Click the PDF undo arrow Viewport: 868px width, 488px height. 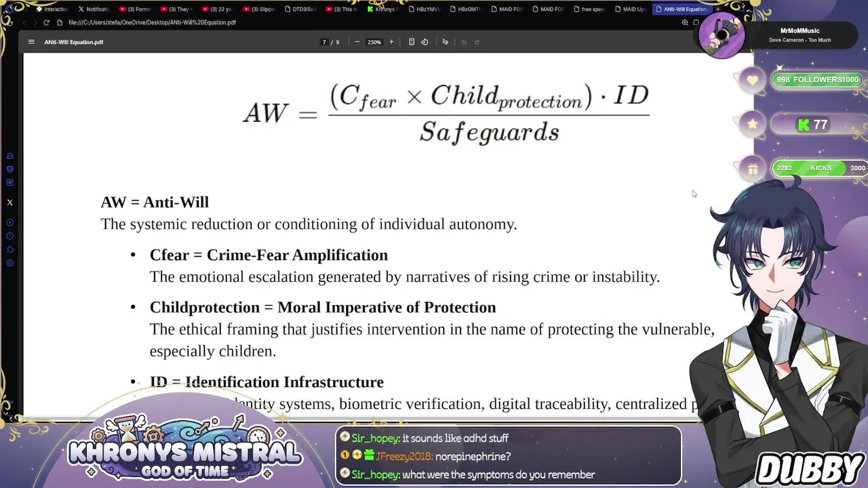pos(464,42)
